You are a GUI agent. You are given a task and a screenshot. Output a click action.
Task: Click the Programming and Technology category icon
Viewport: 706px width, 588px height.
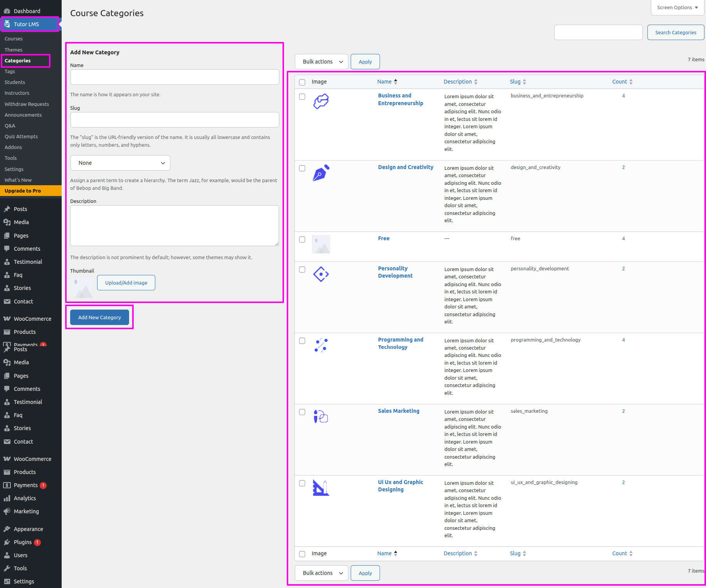321,345
